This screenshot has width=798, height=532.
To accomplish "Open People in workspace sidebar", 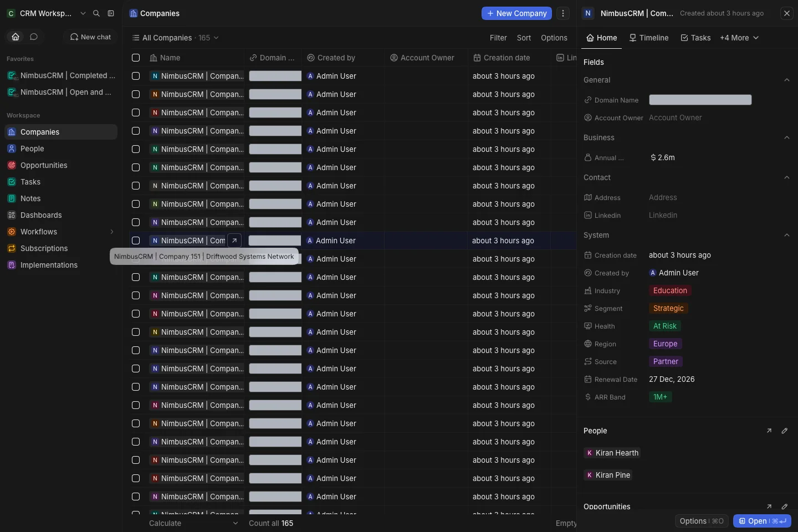I will pos(61,149).
